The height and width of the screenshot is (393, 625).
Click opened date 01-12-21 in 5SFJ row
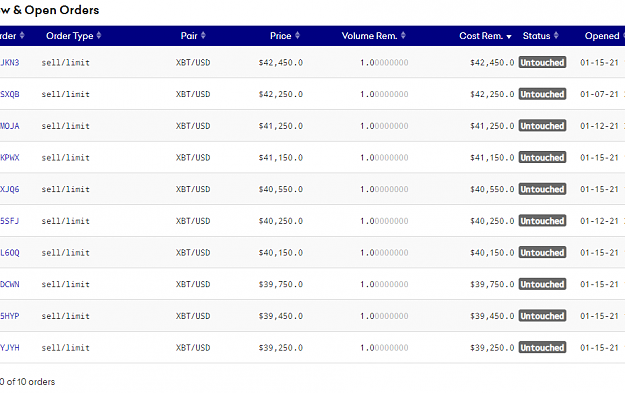click(x=599, y=221)
